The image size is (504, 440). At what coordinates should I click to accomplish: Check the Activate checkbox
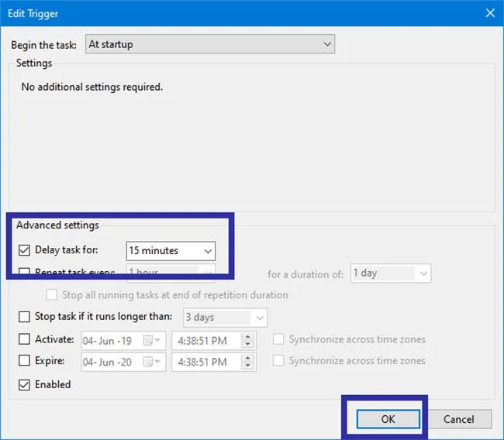pos(25,339)
